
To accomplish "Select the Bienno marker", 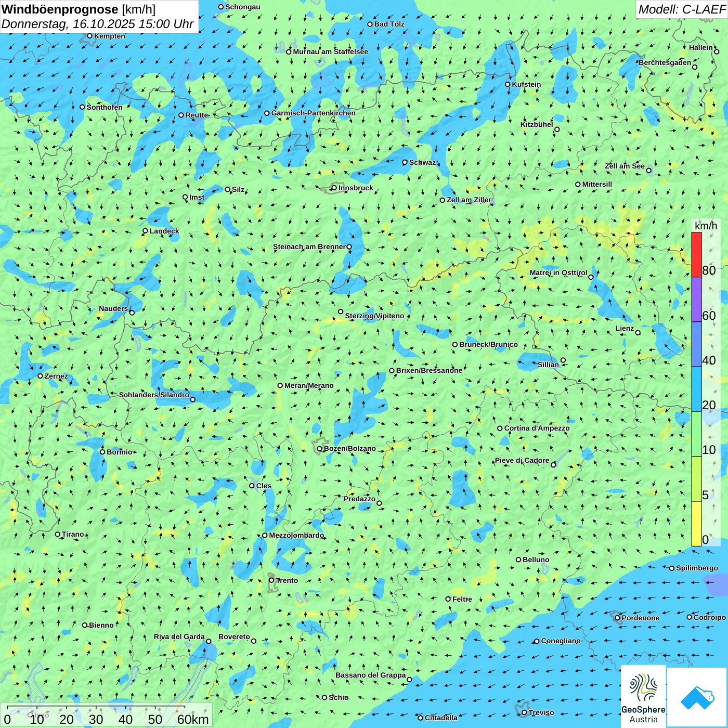I will 85,625.
